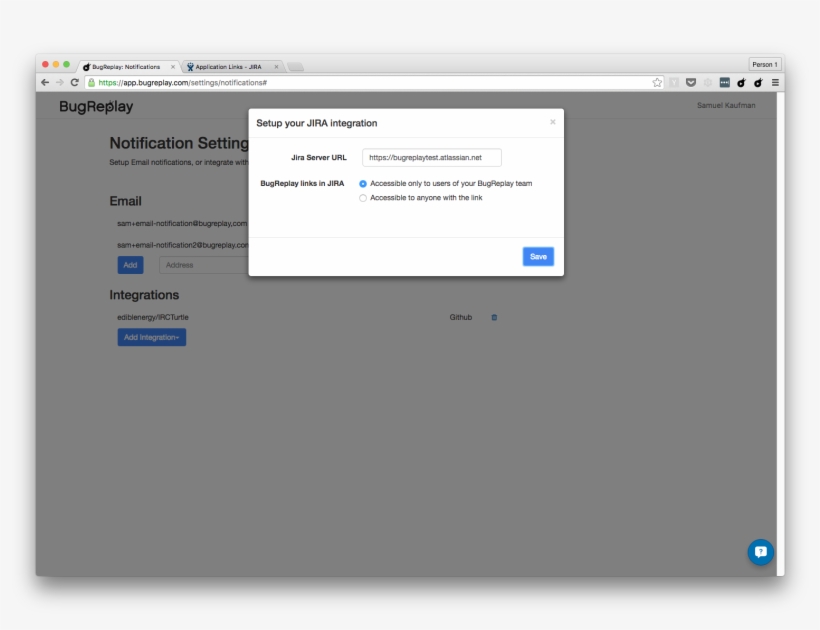The image size is (820, 630).
Task: Close the BugReplay: Notifications tab
Action: pyautogui.click(x=173, y=67)
